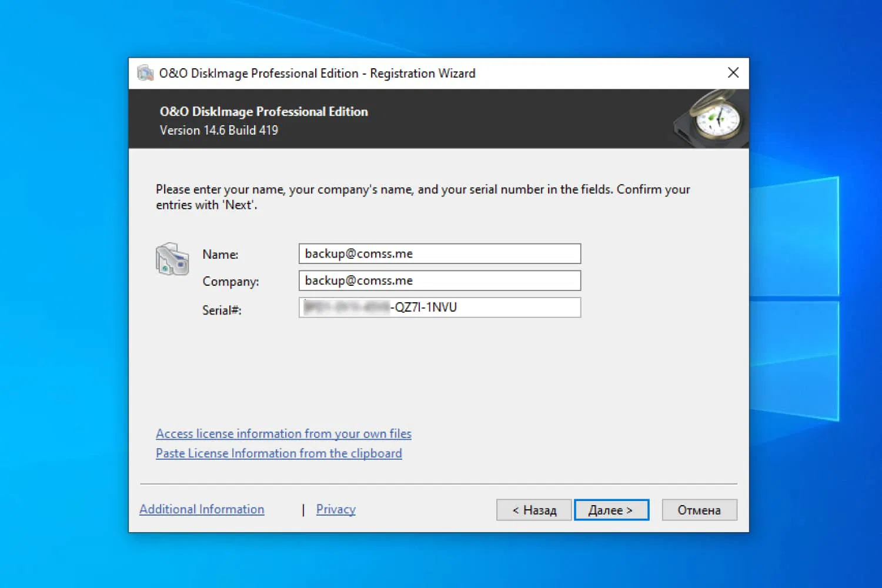Go back with the Назад button
The width and height of the screenshot is (882, 588).
point(534,510)
